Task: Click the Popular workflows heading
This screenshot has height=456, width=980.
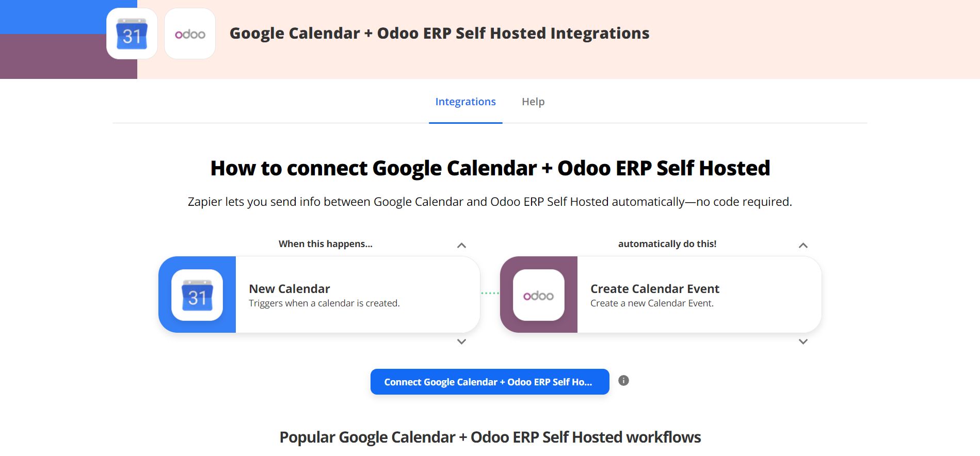Action: tap(490, 437)
